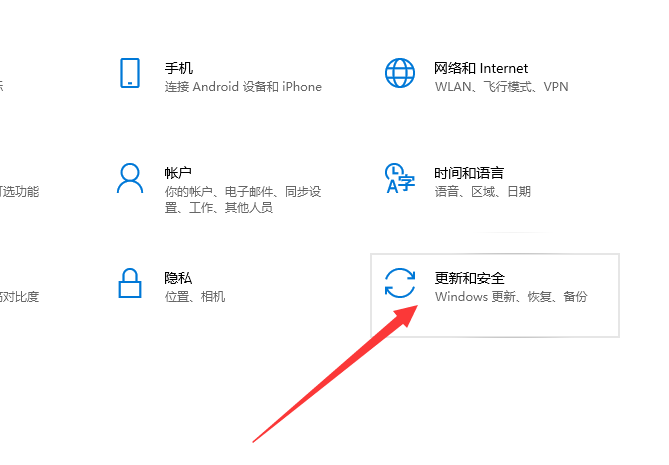Open the 隐私 heading
This screenshot has width=669, height=465.
(x=178, y=278)
